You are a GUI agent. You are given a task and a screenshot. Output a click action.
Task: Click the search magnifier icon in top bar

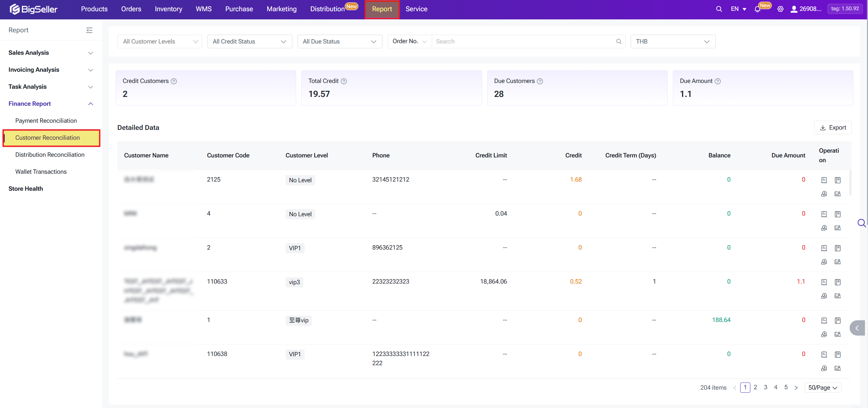(x=719, y=9)
